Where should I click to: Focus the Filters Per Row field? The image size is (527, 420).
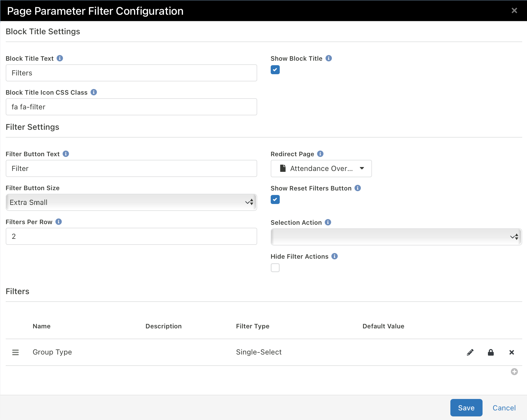(x=131, y=236)
